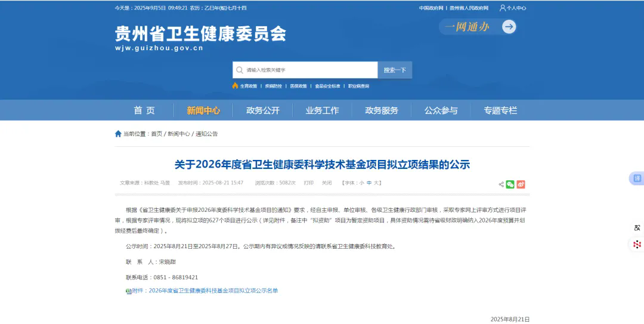The height and width of the screenshot is (324, 644).
Task: Click the accessibility icon on right edge
Action: (637, 228)
